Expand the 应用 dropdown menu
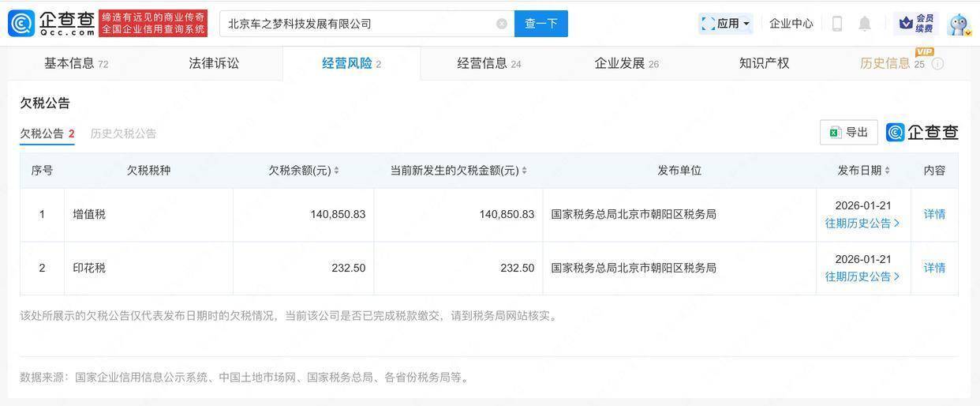The height and width of the screenshot is (406, 980). (x=726, y=24)
